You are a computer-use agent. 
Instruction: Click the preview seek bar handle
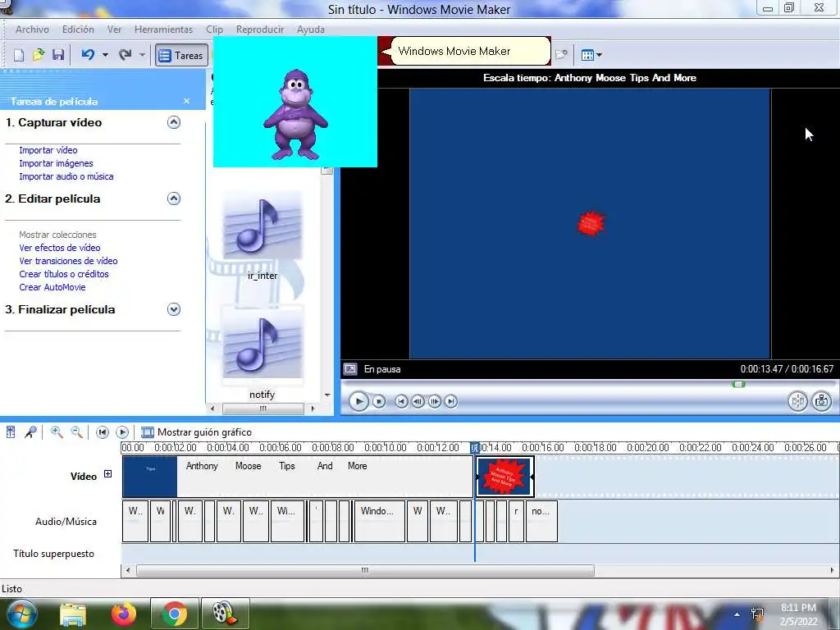click(x=739, y=384)
